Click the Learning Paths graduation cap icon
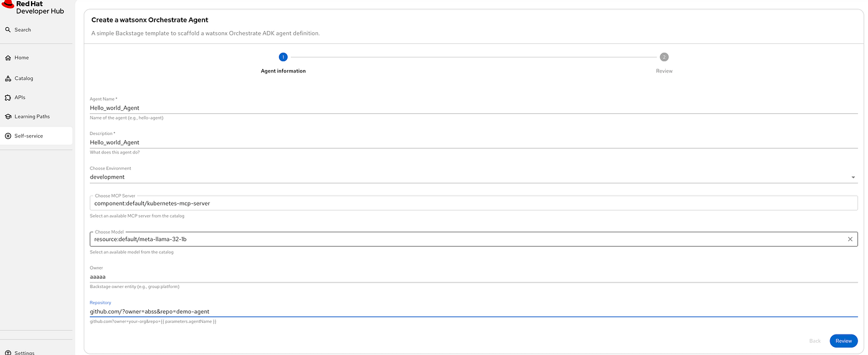 pyautogui.click(x=8, y=116)
